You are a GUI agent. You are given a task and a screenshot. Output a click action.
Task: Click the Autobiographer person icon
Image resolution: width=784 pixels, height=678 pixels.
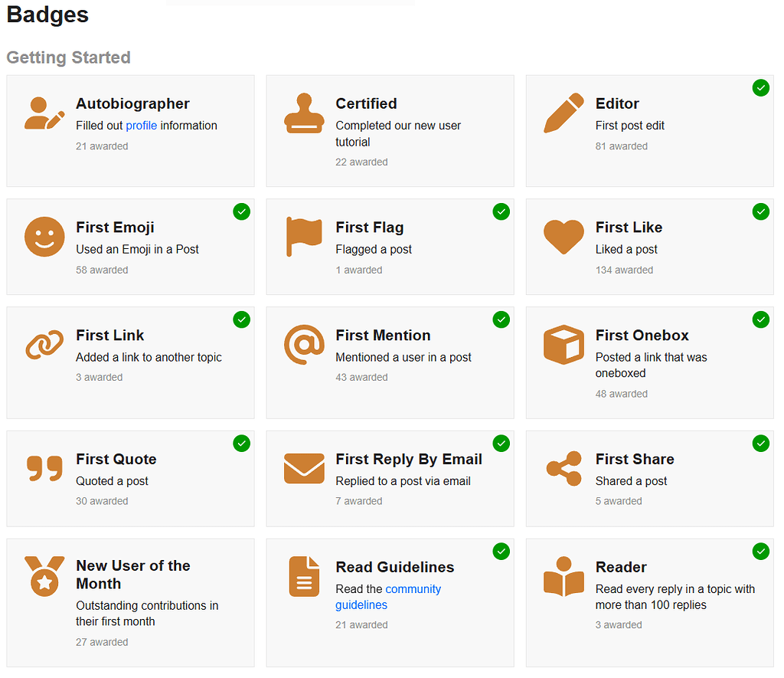(44, 113)
